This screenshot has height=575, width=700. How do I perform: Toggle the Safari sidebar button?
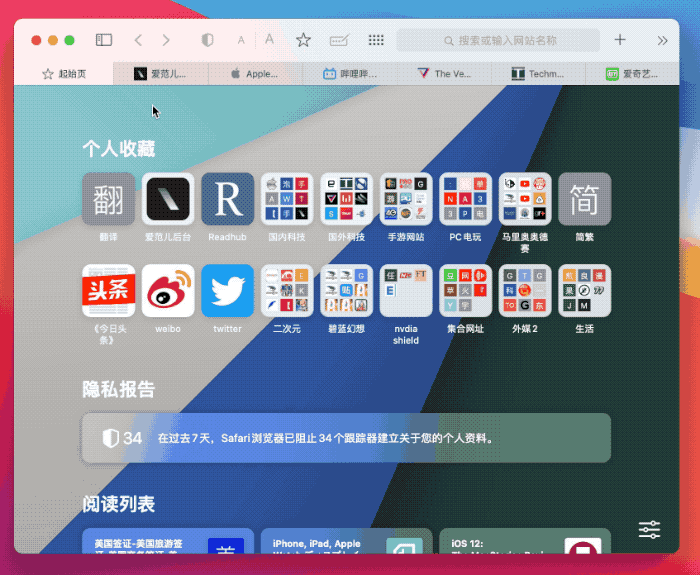(104, 40)
